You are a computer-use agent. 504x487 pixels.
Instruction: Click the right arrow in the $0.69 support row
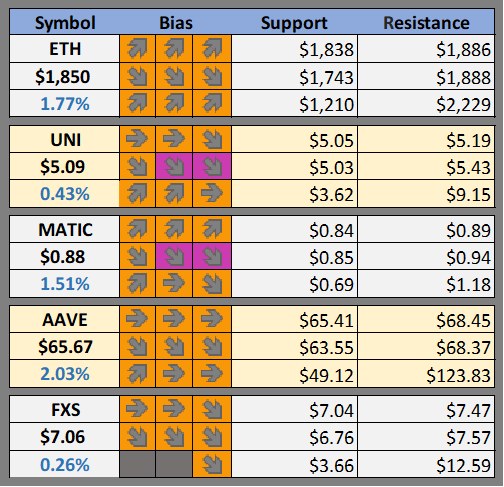[x=174, y=283]
